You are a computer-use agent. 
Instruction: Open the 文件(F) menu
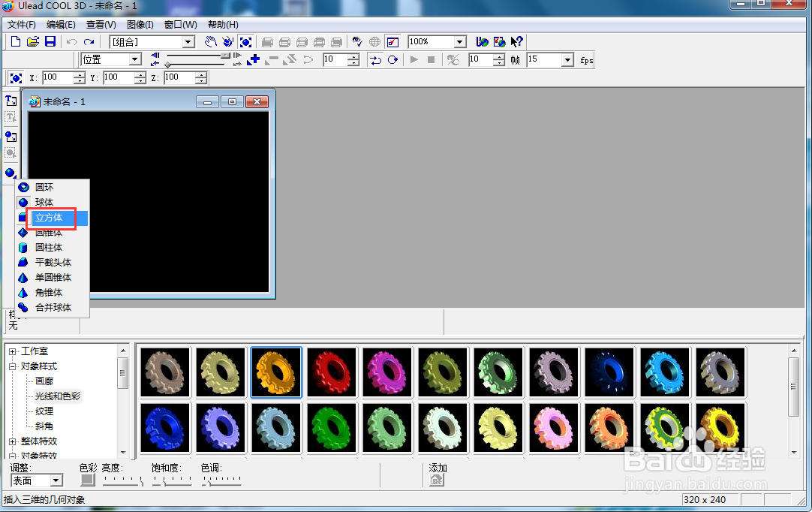tap(21, 25)
